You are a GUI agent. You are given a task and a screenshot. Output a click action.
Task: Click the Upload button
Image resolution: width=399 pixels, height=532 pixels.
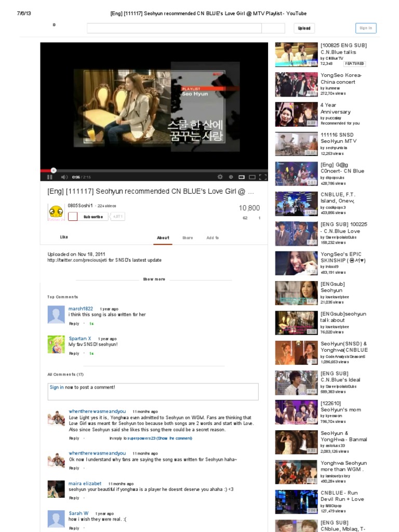tap(304, 29)
